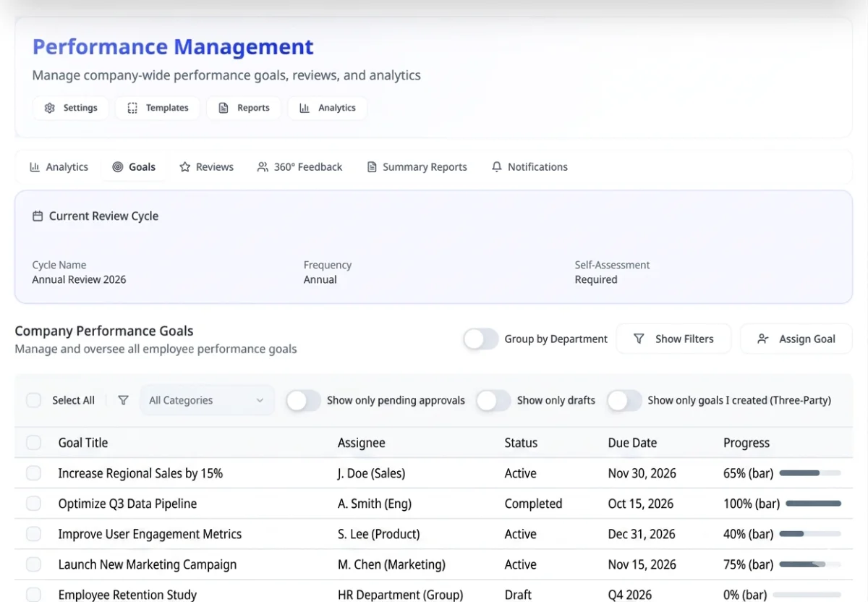
Task: Toggle Group by Department switch
Action: coord(481,339)
